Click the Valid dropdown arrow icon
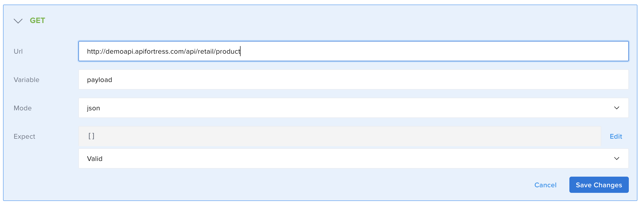The height and width of the screenshot is (206, 644). 616,158
